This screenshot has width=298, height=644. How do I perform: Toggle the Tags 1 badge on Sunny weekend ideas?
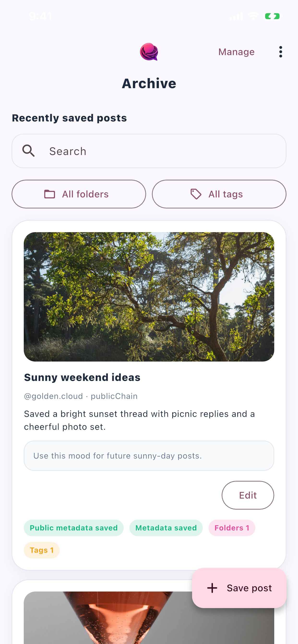(x=42, y=550)
